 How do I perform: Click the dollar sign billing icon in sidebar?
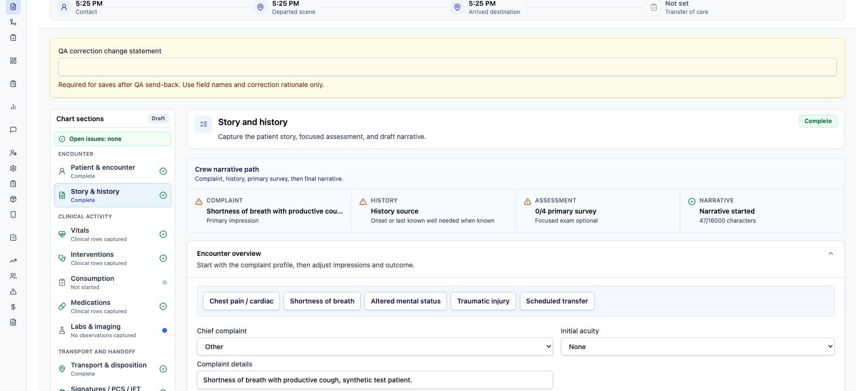(13, 307)
